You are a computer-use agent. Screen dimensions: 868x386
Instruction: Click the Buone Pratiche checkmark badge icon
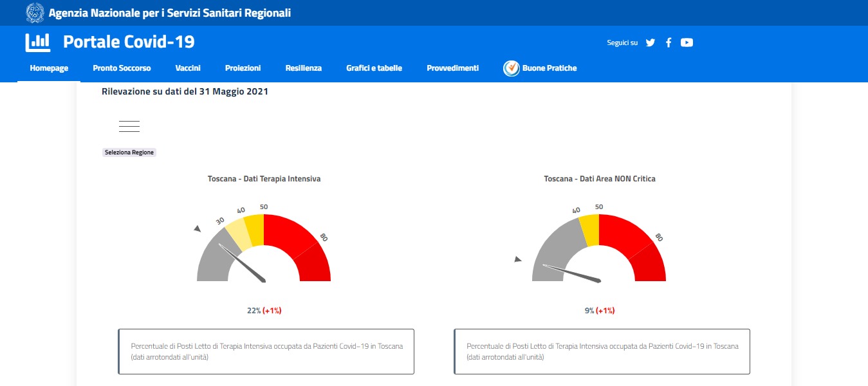click(512, 68)
